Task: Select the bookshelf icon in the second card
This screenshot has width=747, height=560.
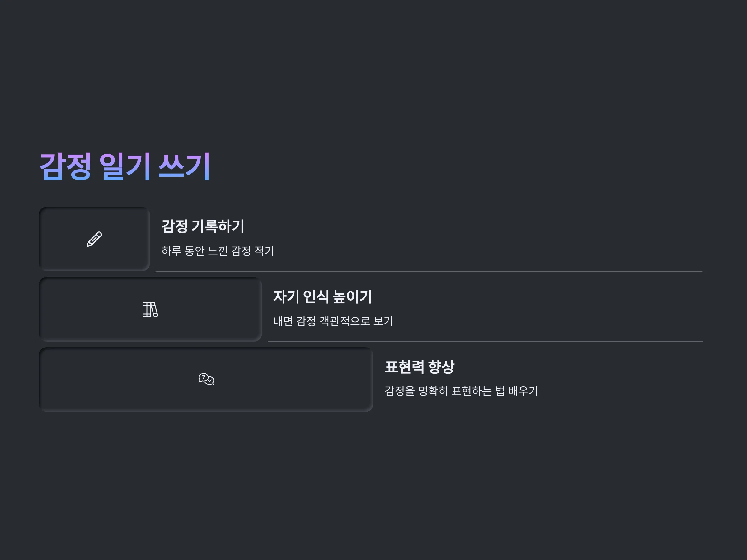Action: pos(150,309)
